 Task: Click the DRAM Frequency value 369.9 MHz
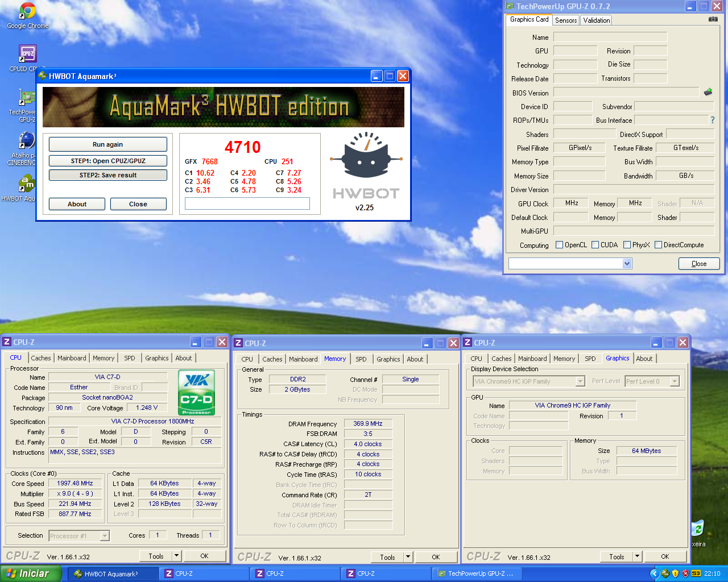click(x=368, y=423)
